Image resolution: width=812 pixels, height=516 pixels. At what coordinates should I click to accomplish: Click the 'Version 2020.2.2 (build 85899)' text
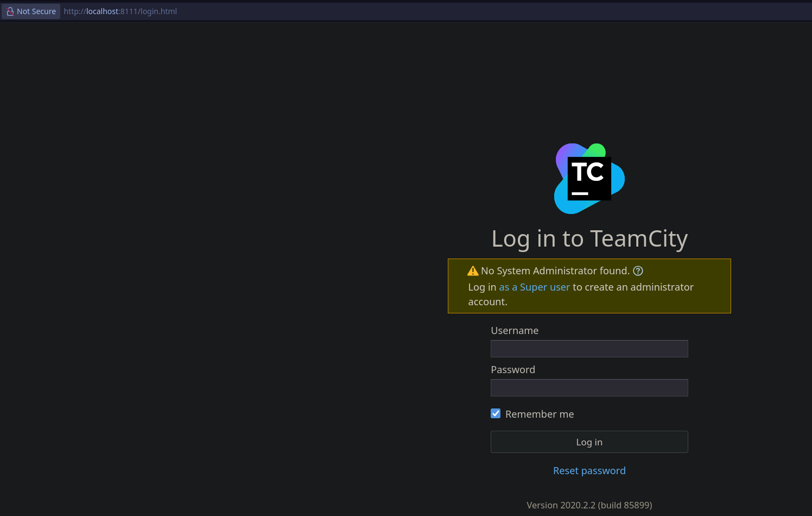pyautogui.click(x=589, y=505)
